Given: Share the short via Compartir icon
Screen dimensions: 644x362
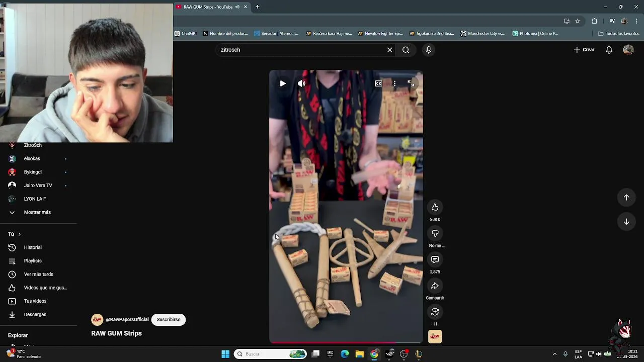Looking at the screenshot, I should [435, 286].
